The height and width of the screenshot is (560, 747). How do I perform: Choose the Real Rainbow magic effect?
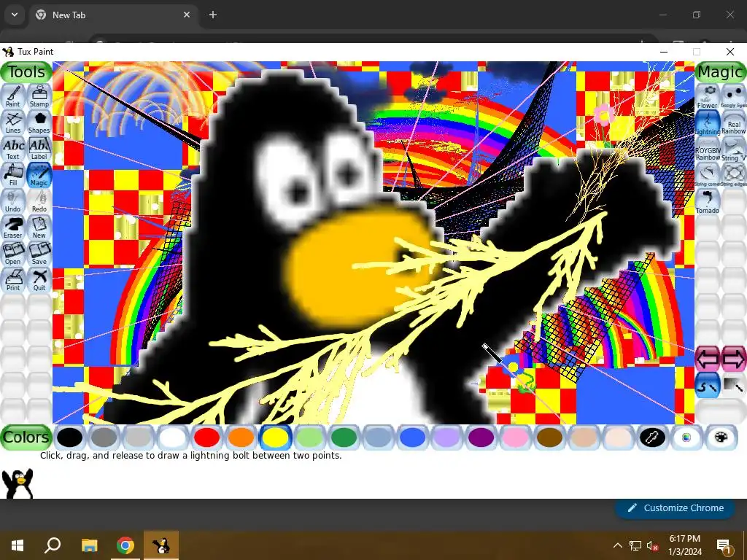pyautogui.click(x=734, y=122)
